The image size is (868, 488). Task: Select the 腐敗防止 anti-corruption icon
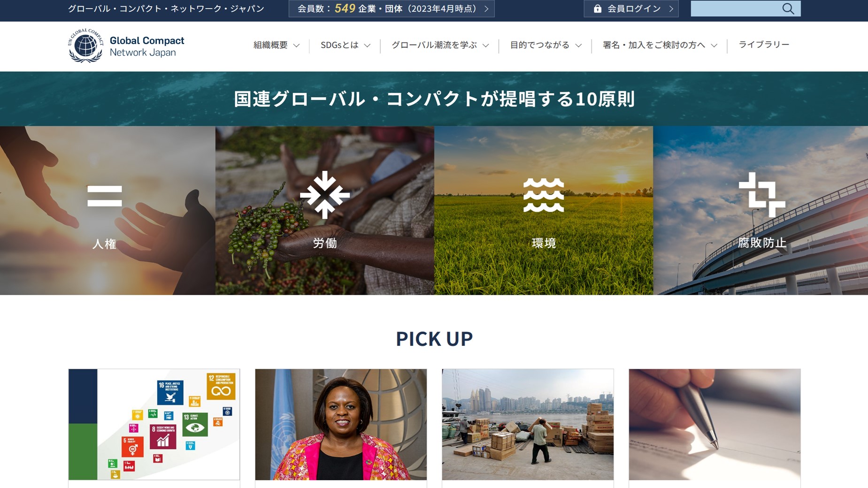point(762,195)
